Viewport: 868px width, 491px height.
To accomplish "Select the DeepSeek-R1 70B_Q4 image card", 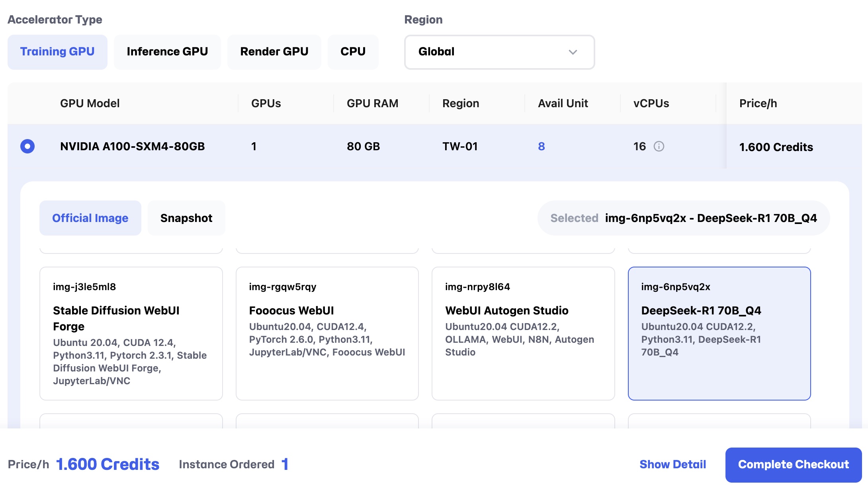I will click(719, 333).
